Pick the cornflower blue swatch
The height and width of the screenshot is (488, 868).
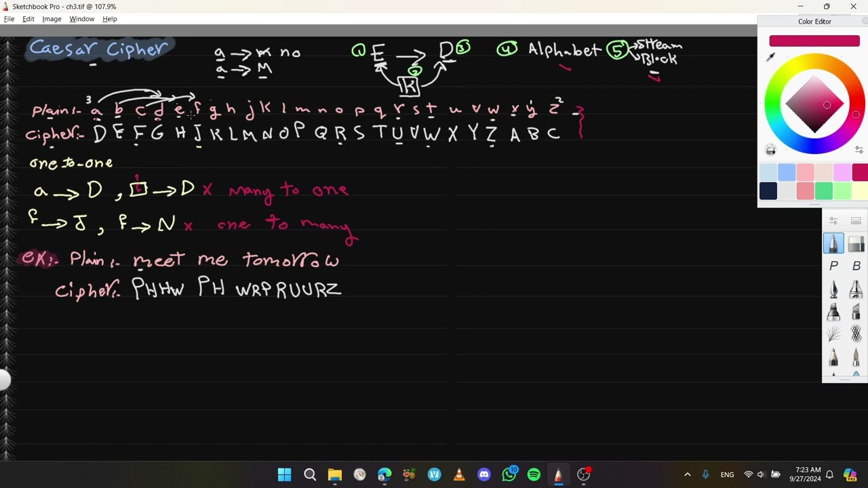[x=787, y=172]
